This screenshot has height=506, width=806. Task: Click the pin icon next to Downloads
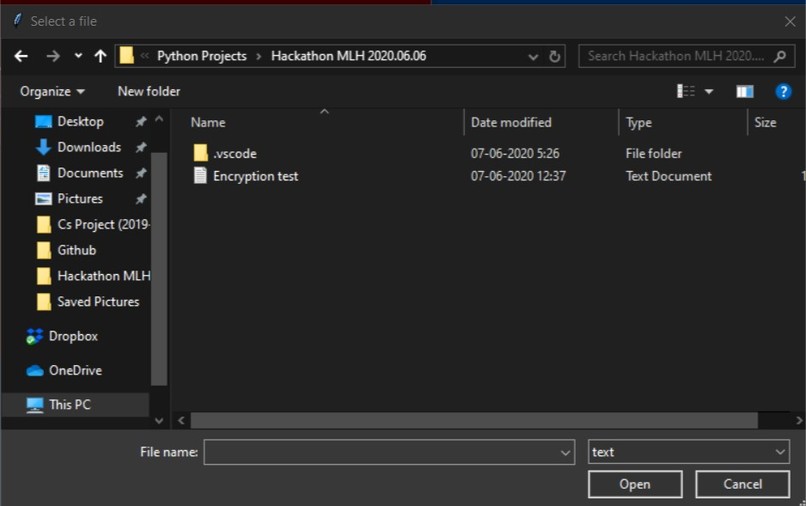pyautogui.click(x=140, y=147)
